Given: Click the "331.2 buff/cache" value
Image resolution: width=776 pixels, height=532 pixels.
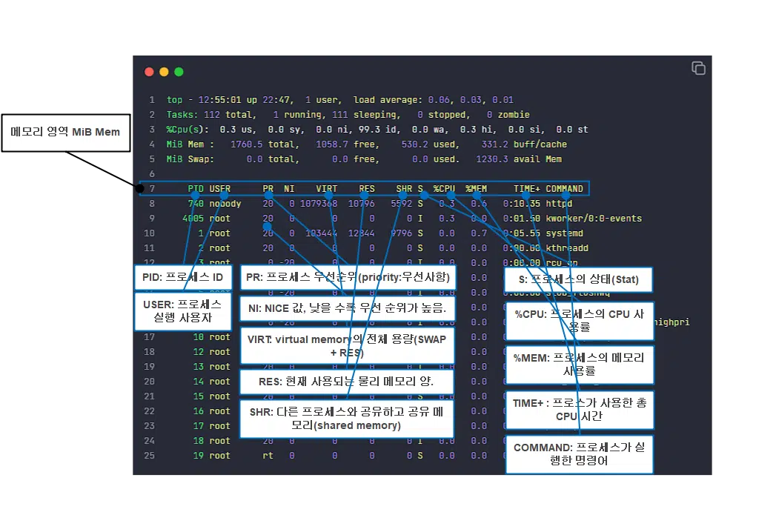Looking at the screenshot, I should (x=525, y=144).
